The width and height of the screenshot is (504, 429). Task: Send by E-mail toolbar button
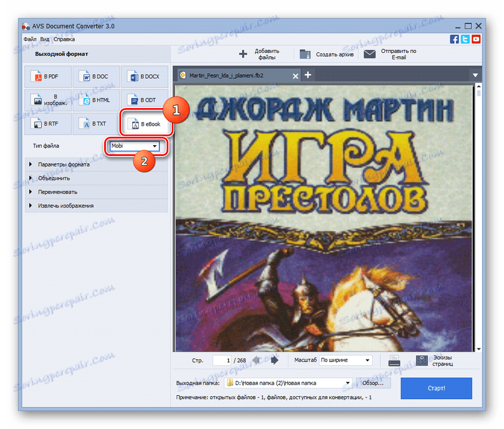coord(390,54)
